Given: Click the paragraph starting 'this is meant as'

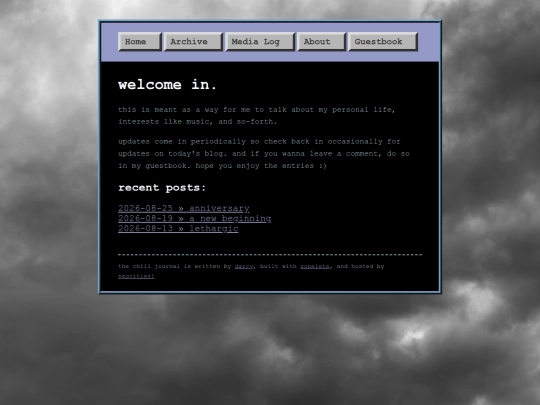Looking at the screenshot, I should [257, 116].
